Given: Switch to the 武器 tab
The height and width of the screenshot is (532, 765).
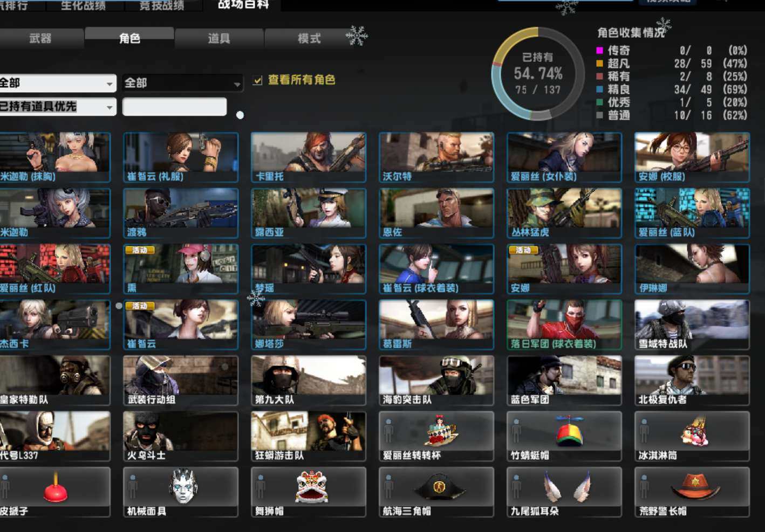Looking at the screenshot, I should click(41, 38).
